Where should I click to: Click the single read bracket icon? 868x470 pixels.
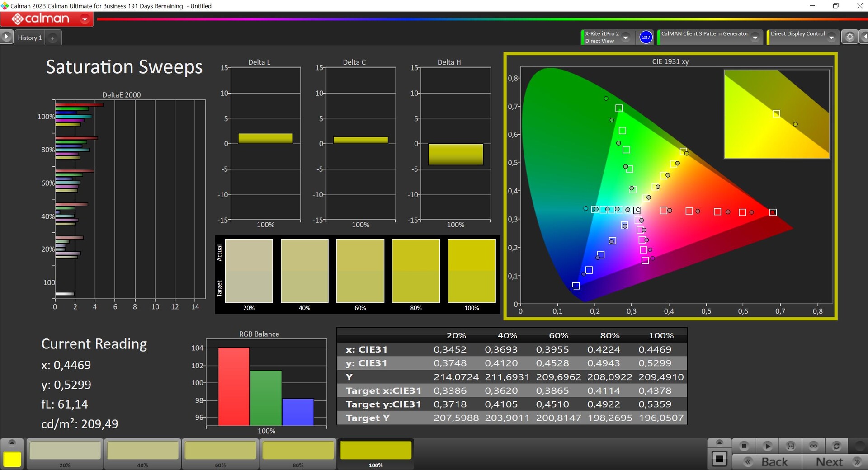click(x=790, y=446)
